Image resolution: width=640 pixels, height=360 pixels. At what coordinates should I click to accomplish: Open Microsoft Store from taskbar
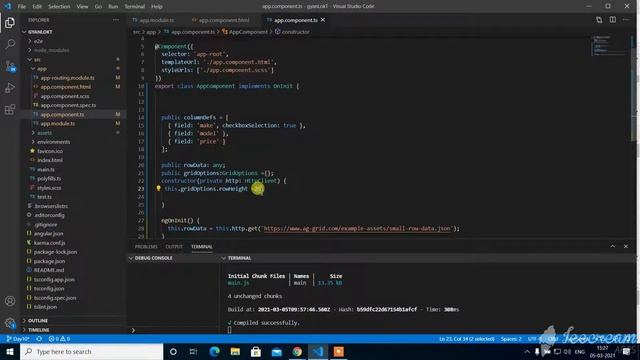tap(256, 351)
